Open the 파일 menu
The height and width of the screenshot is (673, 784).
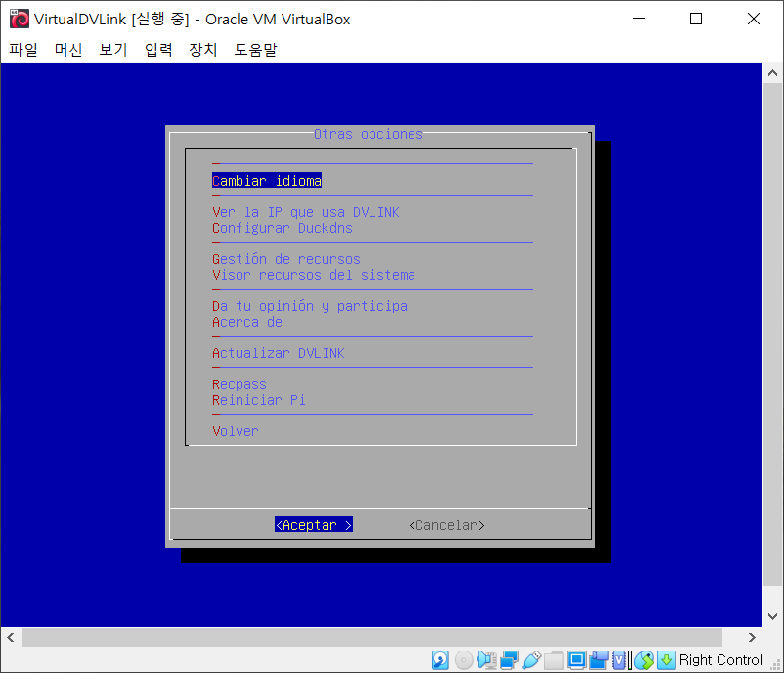tap(23, 50)
